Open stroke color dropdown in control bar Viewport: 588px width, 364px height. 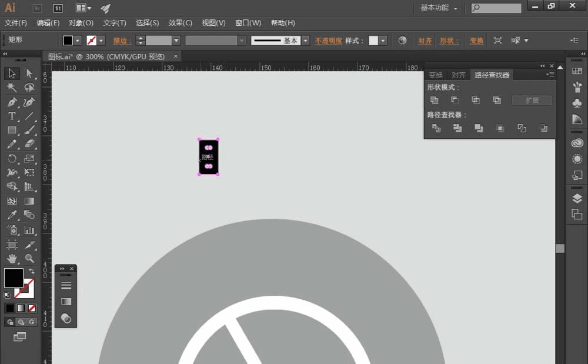pos(101,41)
